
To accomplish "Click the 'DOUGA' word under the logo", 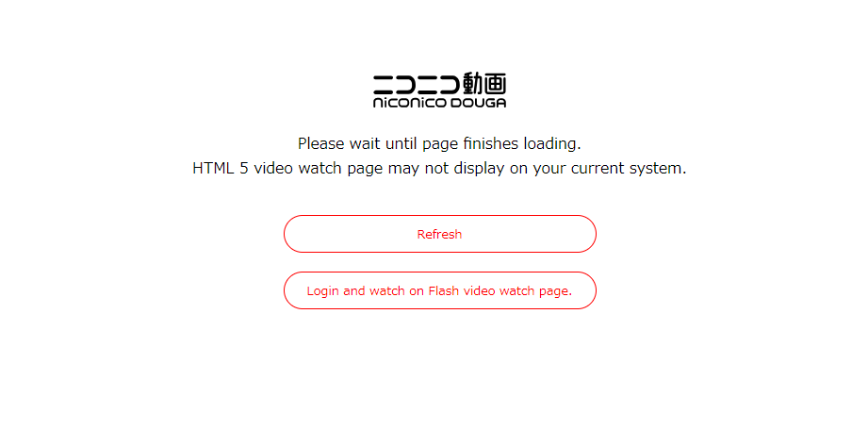I will [x=479, y=103].
